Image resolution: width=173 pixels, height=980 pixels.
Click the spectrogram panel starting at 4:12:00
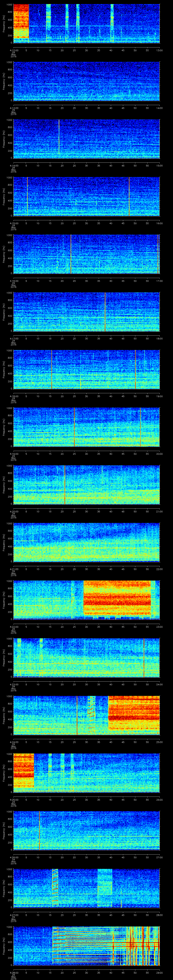[x=86, y=24]
